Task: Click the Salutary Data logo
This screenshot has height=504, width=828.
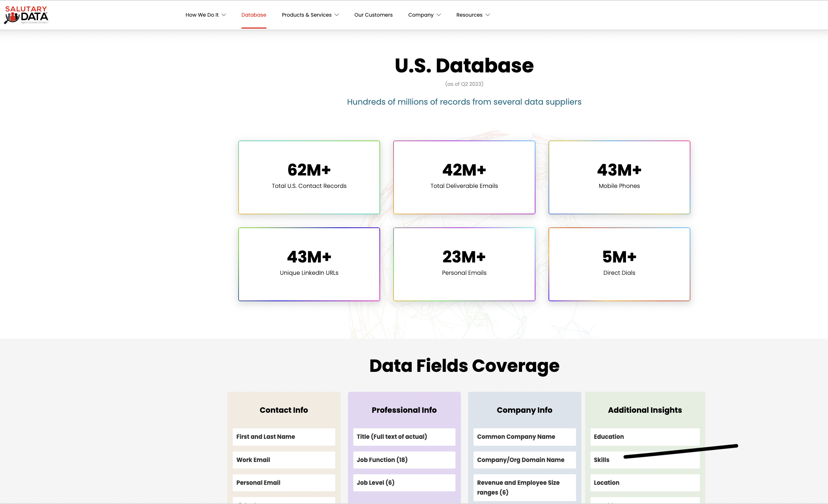Action: coord(26,15)
